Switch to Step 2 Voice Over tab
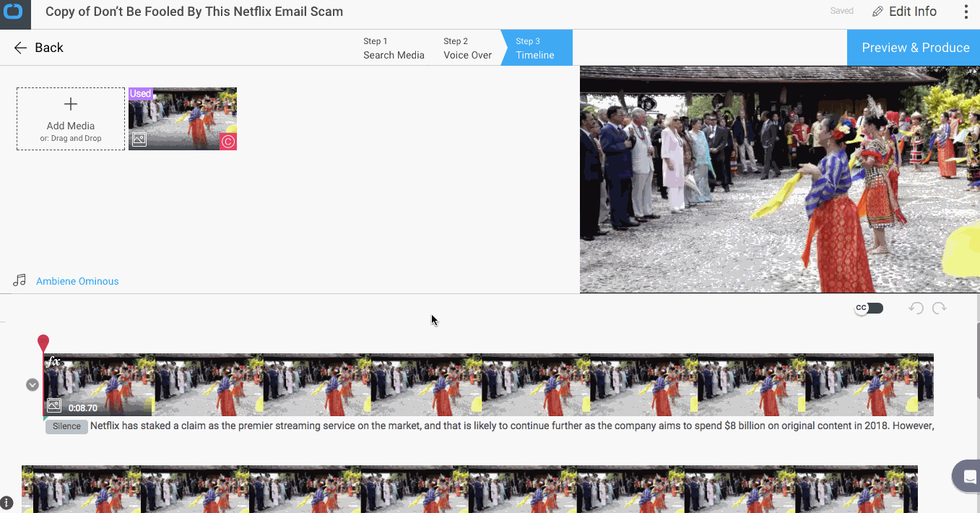This screenshot has width=980, height=513. click(467, 48)
